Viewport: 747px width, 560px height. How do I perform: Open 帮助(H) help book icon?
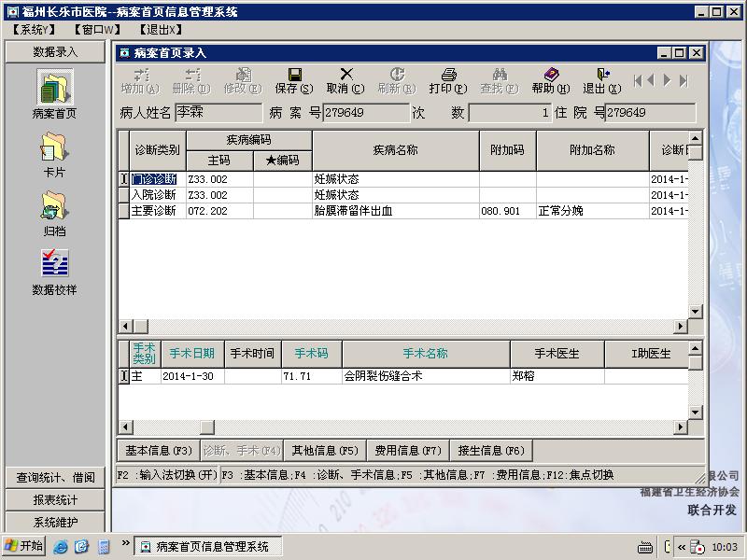(x=551, y=81)
